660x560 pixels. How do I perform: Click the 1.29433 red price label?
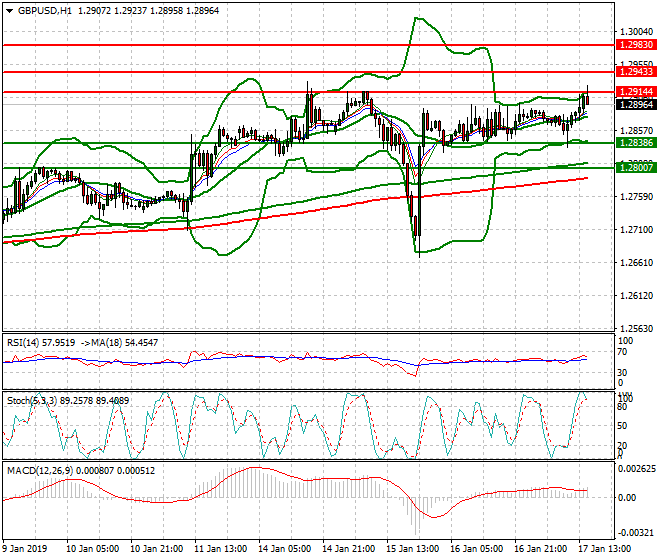click(x=636, y=72)
